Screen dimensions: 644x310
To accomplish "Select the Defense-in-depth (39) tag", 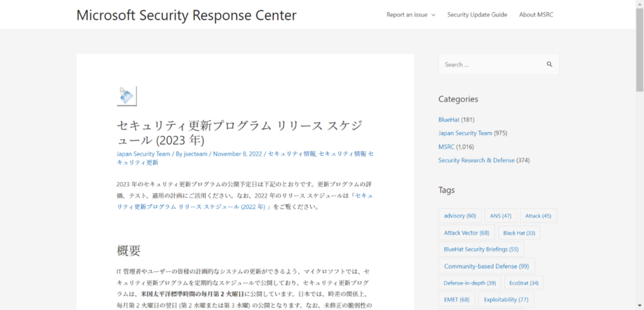I will click(470, 283).
